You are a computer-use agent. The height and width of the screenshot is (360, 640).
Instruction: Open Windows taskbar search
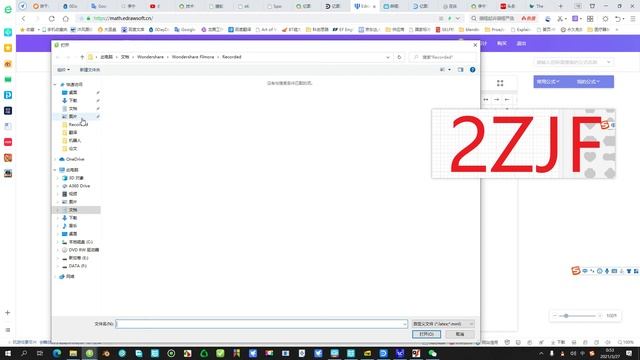coord(24,353)
